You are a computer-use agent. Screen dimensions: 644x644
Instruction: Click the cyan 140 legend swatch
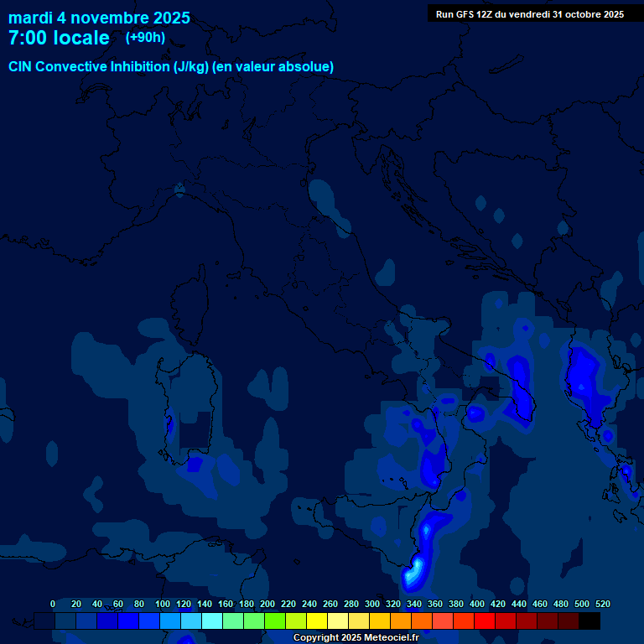212,621
